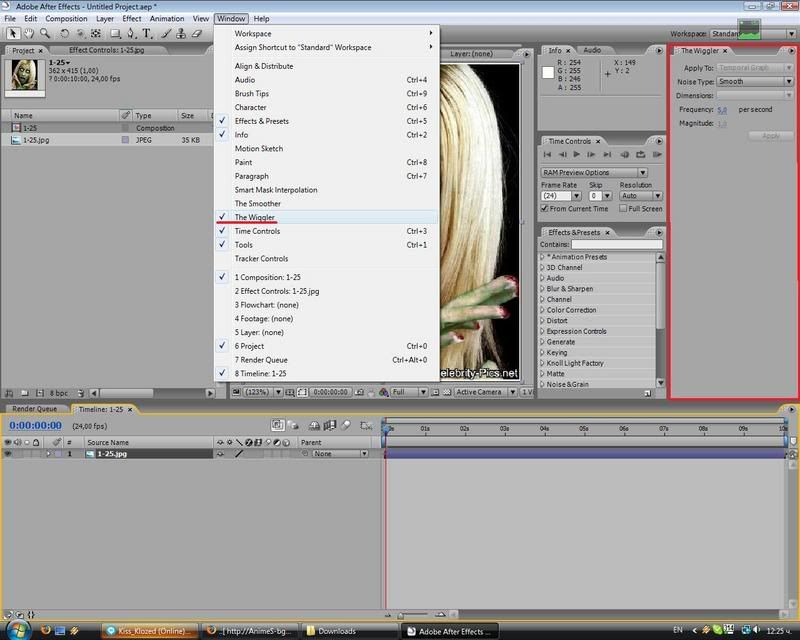Select the Brush tool
The height and width of the screenshot is (640, 800).
pos(166,34)
